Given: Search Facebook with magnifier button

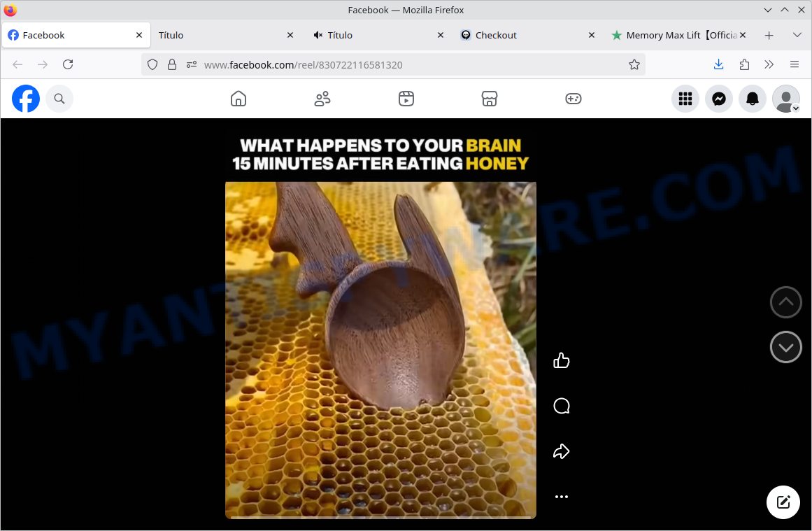Looking at the screenshot, I should pyautogui.click(x=59, y=99).
